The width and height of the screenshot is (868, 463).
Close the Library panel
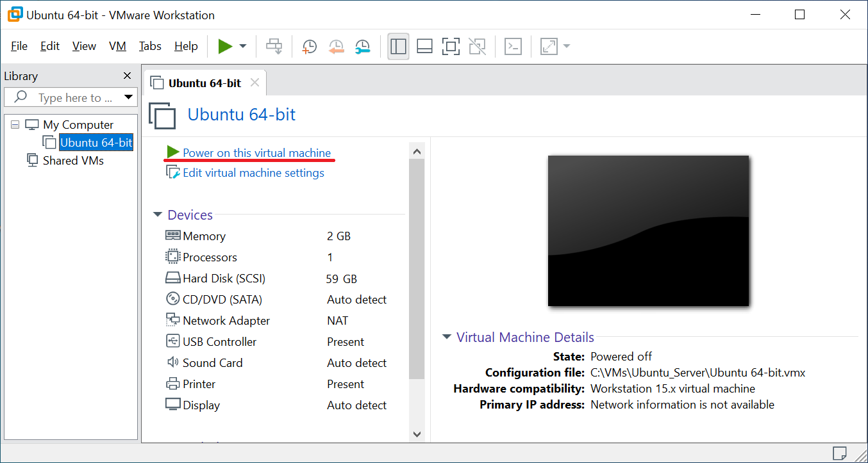click(127, 76)
